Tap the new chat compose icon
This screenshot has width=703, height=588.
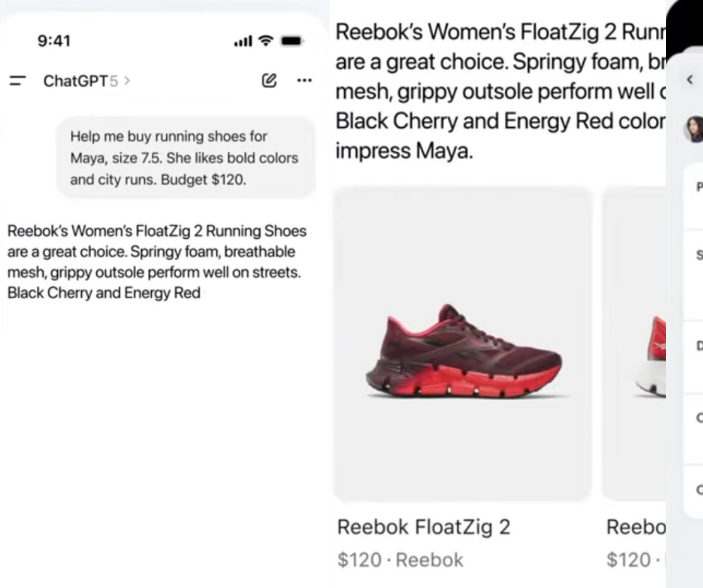[x=269, y=81]
